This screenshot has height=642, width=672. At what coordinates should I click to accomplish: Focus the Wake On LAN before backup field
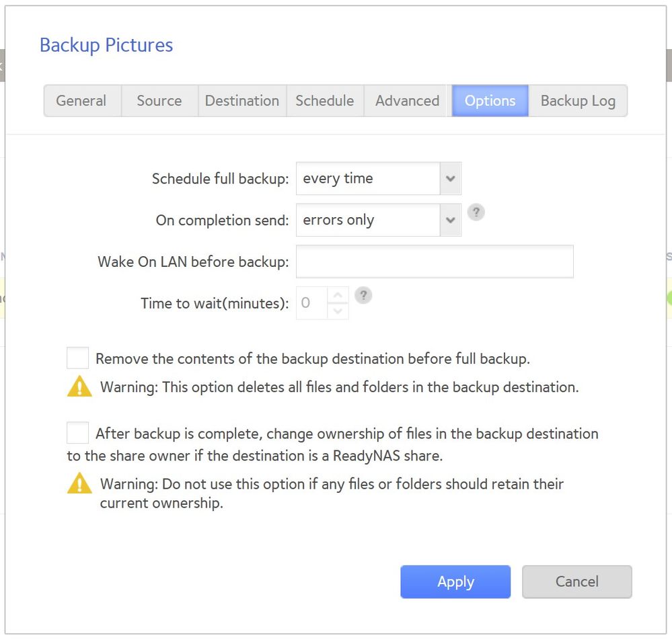coord(435,262)
